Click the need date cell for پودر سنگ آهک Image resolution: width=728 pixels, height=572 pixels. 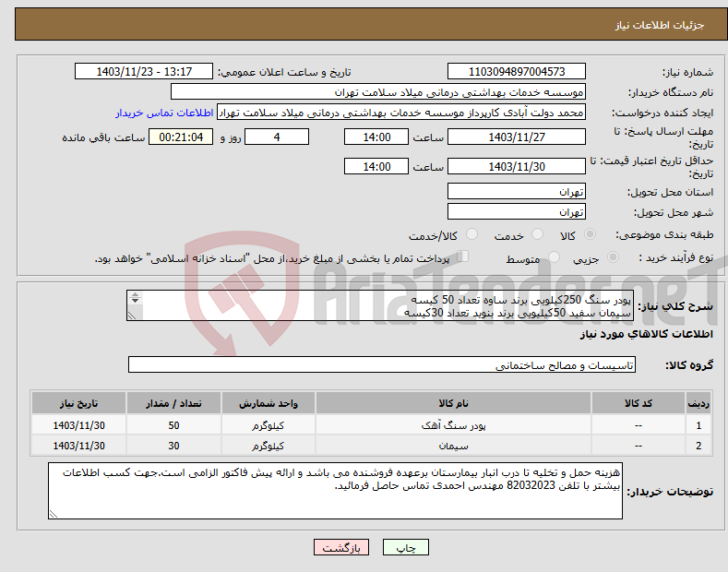(x=78, y=424)
